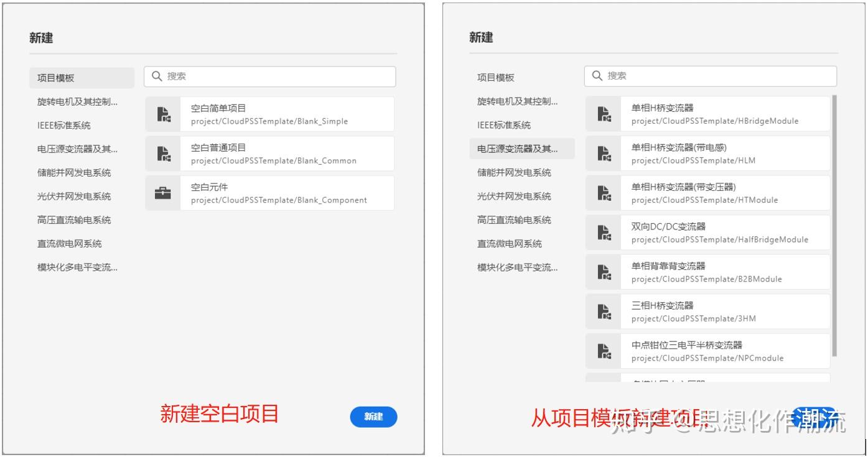Click the 中点钳位三电平半桥变流器 template icon

603,350
